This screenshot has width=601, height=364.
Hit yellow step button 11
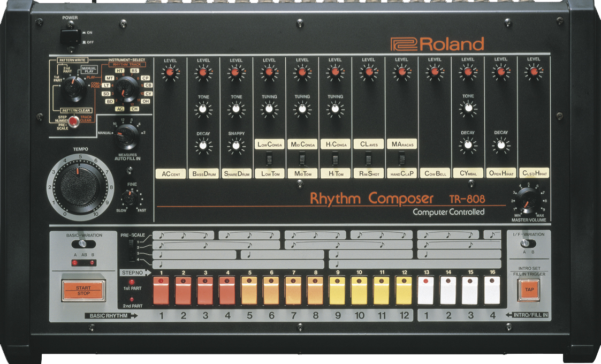coord(382,291)
